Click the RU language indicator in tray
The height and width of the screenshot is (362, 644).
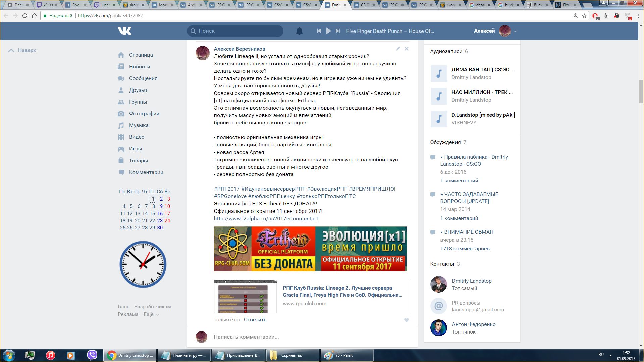click(601, 355)
